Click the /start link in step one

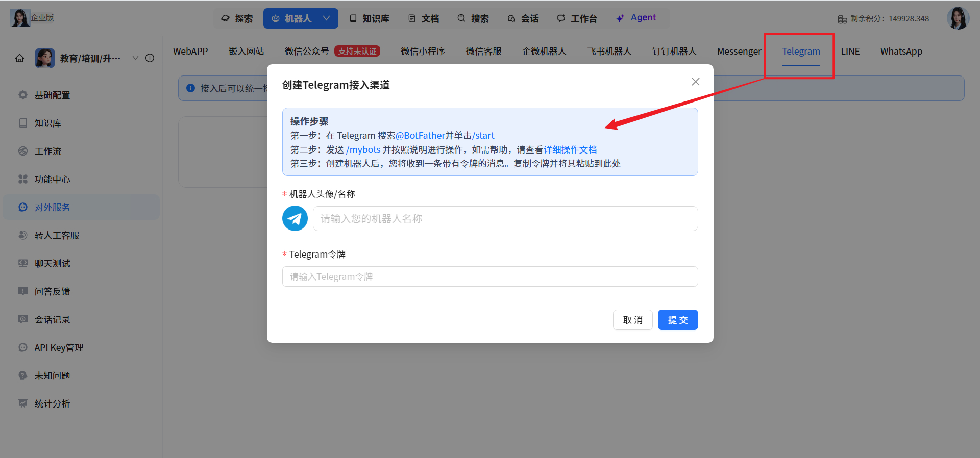(x=483, y=135)
